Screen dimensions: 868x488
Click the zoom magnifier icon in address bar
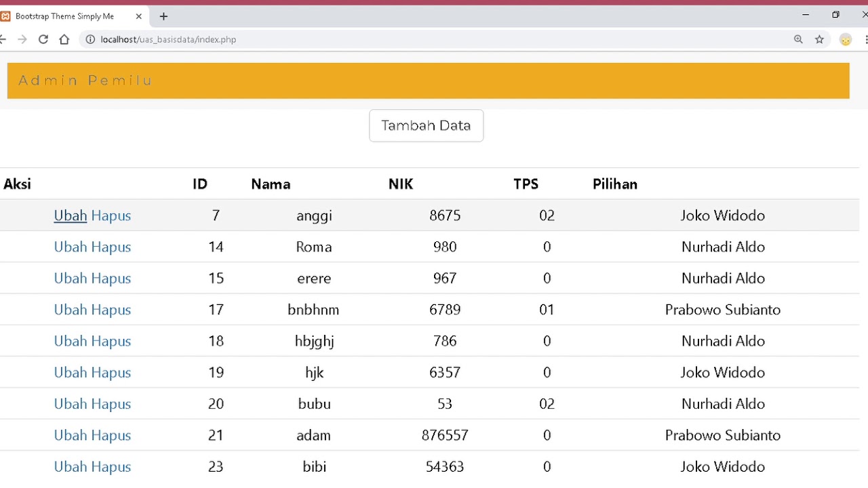point(798,39)
